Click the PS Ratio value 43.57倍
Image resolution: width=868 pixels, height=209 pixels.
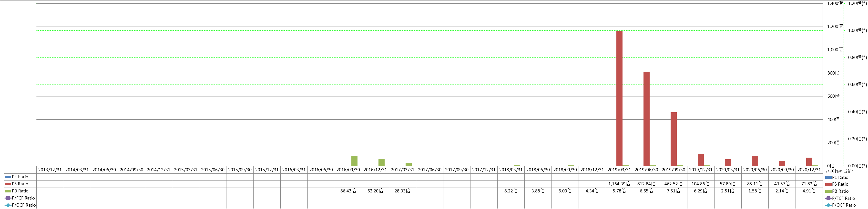coord(782,184)
